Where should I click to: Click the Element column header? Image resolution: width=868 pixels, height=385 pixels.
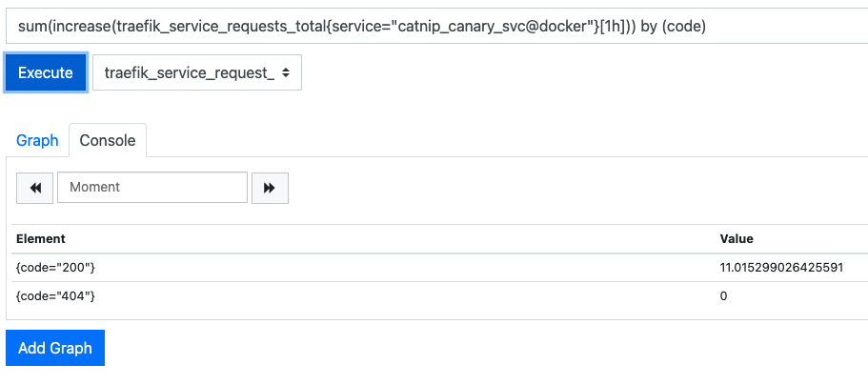(x=41, y=239)
